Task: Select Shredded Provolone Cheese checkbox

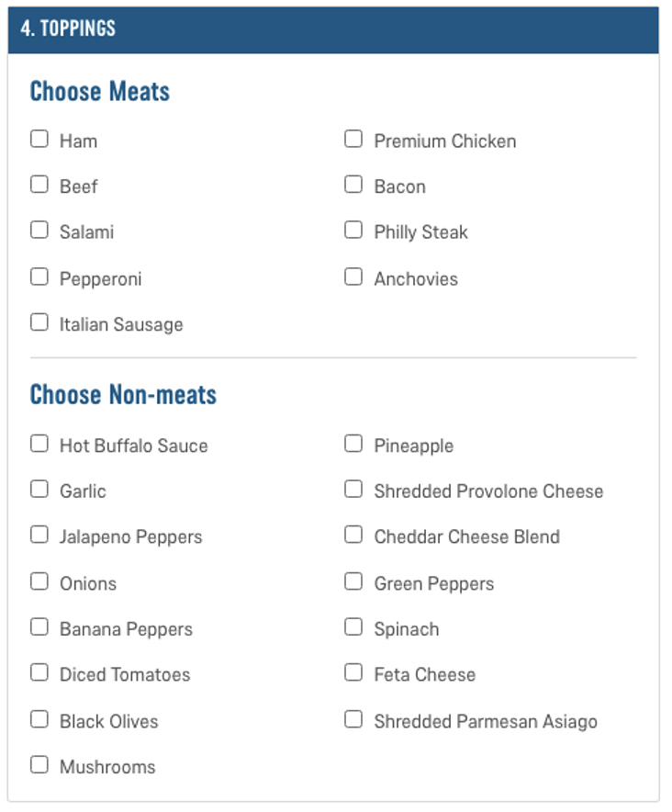Action: click(353, 491)
